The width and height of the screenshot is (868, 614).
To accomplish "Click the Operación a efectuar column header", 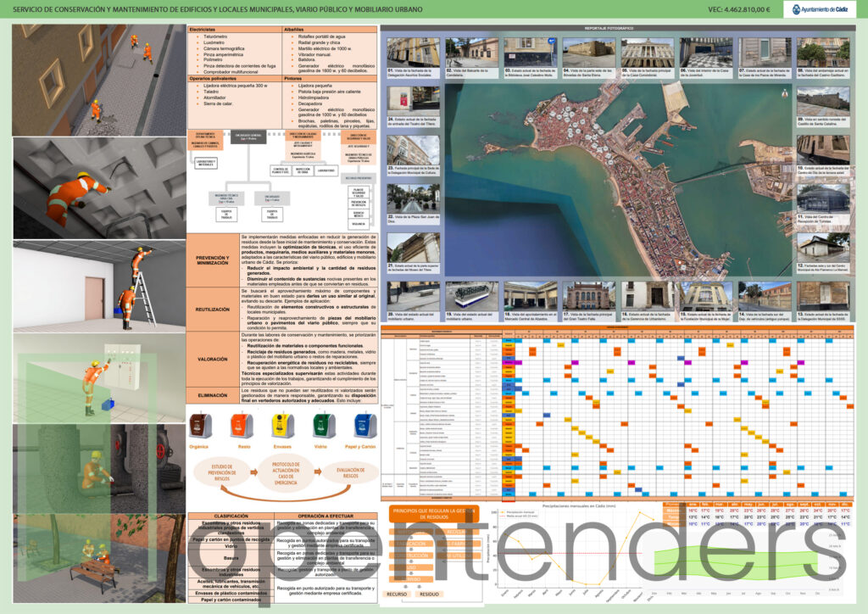I will coord(325,516).
